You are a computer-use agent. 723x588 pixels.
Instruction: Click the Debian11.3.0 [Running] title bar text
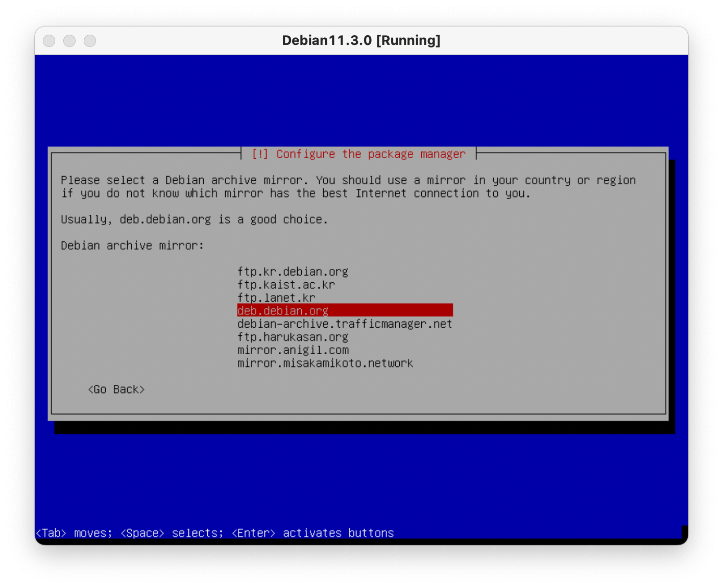coord(361,41)
